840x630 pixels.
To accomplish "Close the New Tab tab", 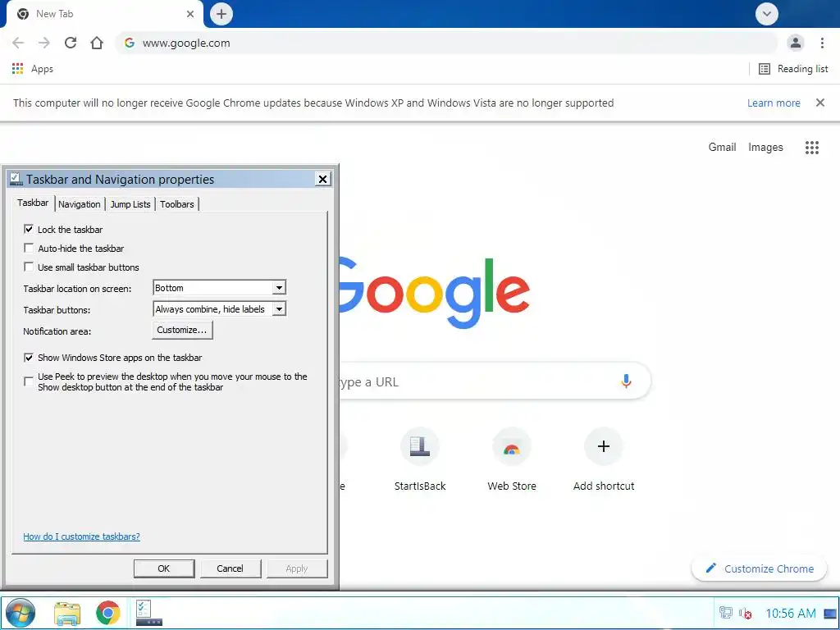I will [x=190, y=14].
